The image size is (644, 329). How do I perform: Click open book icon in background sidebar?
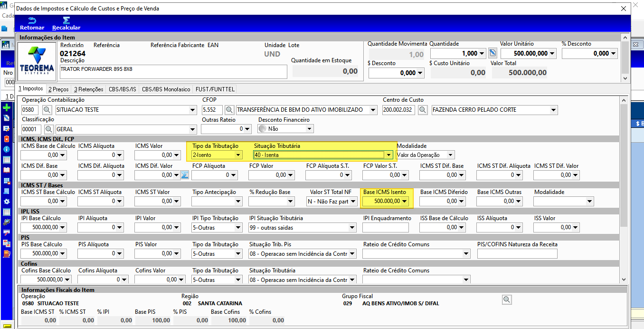(x=7, y=170)
